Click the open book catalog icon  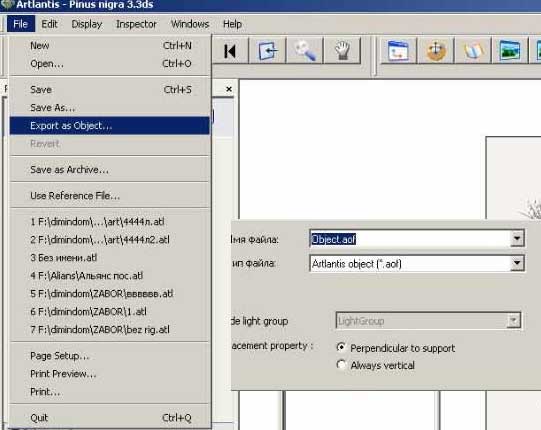coord(473,51)
